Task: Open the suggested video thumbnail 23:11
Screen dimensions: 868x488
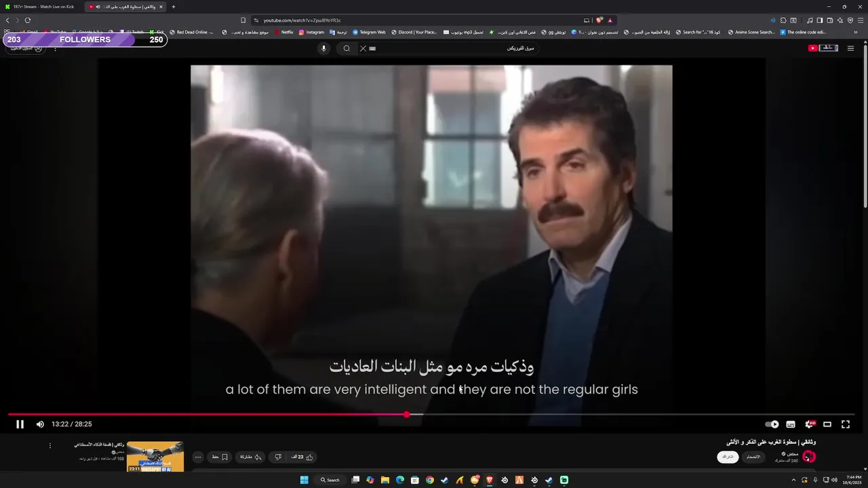Action: [x=155, y=457]
